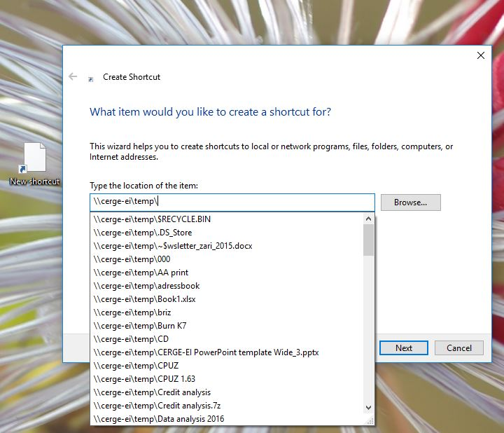Image resolution: width=504 pixels, height=433 pixels.
Task: Click the back arrow in wizard header
Action: click(x=73, y=77)
